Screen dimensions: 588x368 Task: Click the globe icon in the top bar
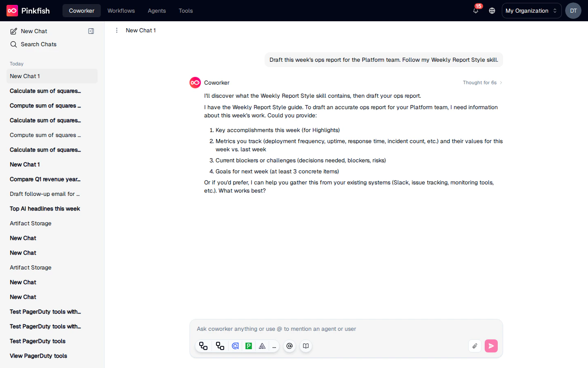[492, 11]
